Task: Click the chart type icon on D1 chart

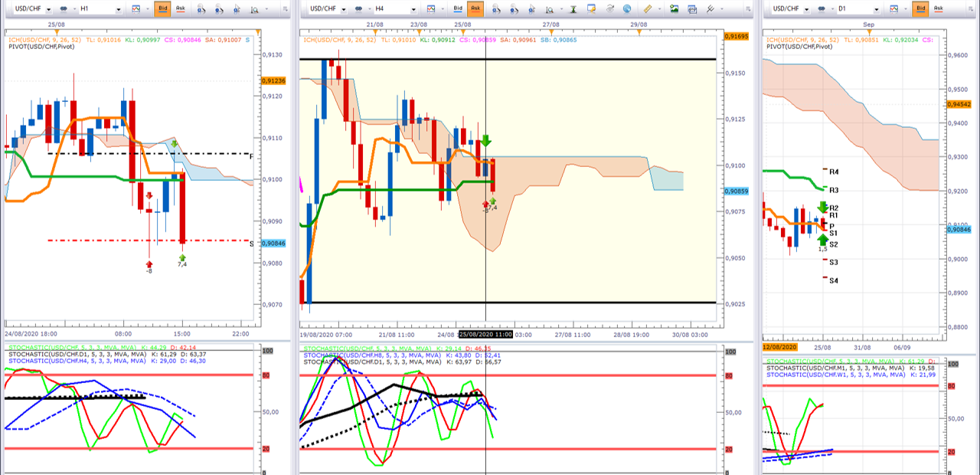Action: click(x=894, y=8)
